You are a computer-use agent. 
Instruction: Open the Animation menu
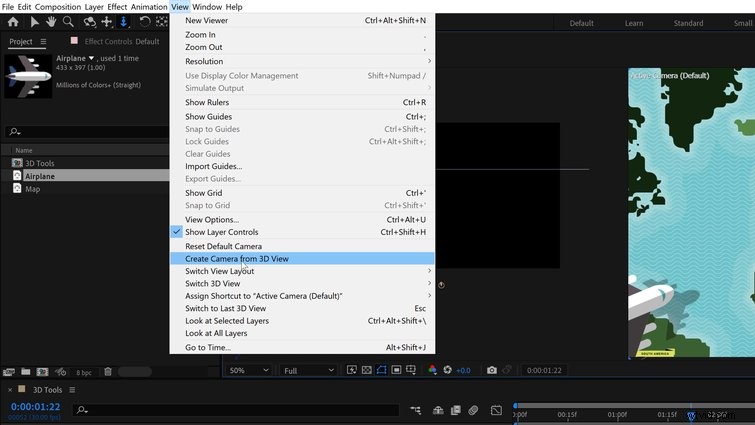(149, 7)
